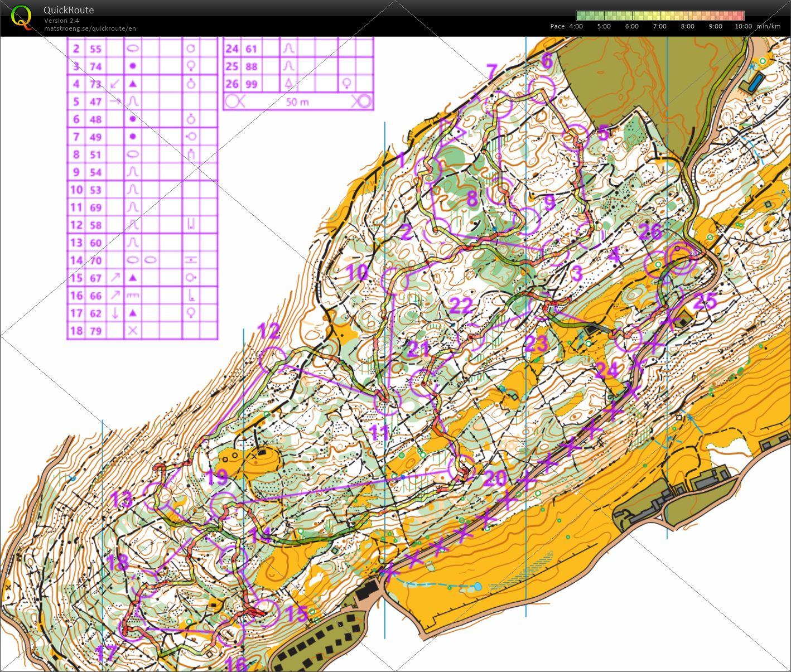This screenshot has width=791, height=672.
Task: Click the diagonal arrow in description row 4
Action: click(x=115, y=84)
